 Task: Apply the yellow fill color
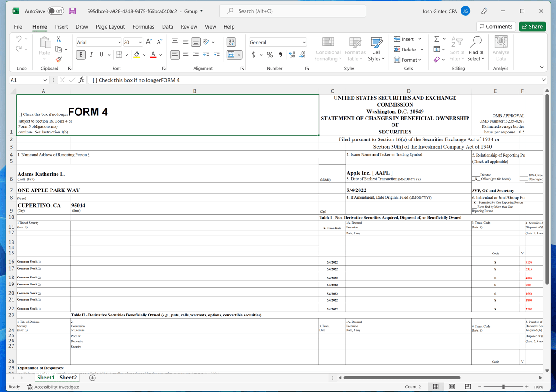(137, 55)
